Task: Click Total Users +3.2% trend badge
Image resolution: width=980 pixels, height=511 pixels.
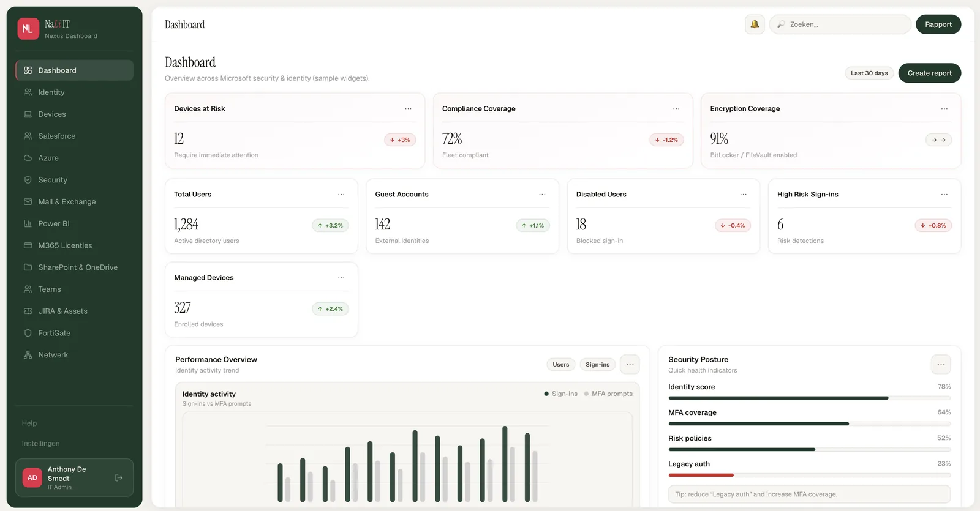Action: [x=330, y=226]
